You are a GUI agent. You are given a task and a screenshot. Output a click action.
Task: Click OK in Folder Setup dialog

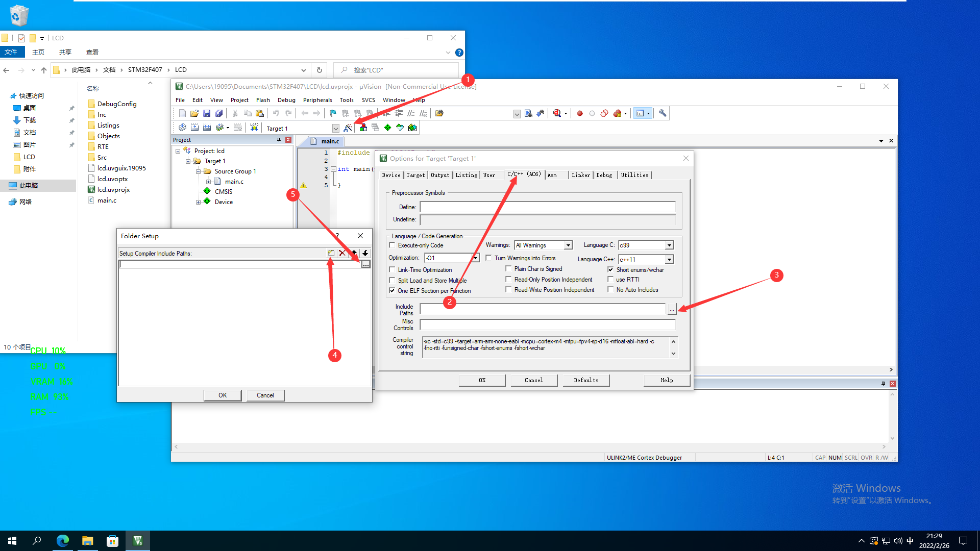[223, 395]
